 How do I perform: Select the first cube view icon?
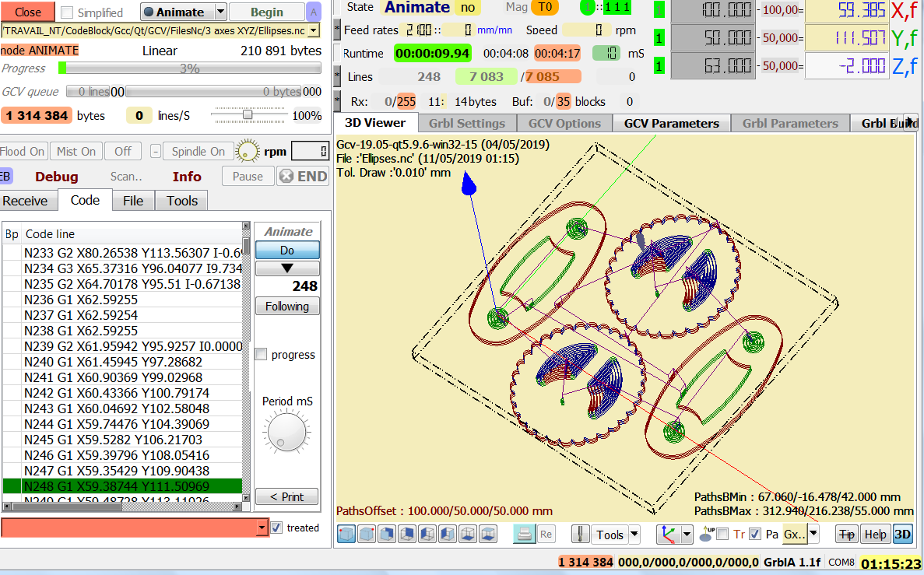346,535
